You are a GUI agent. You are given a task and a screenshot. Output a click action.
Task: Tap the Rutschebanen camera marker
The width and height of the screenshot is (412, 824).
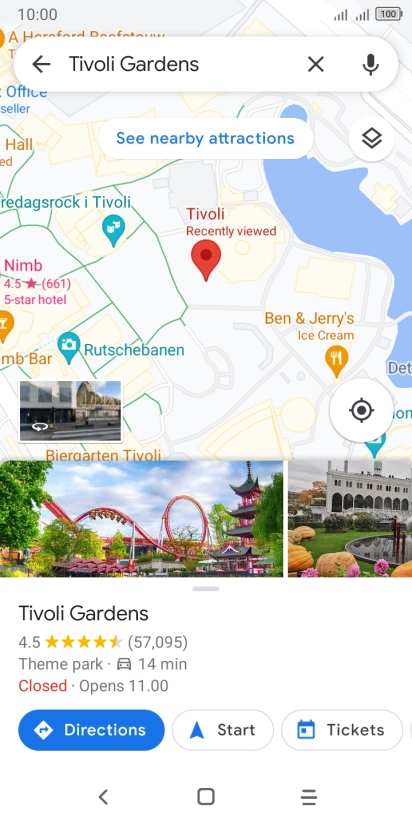[69, 347]
